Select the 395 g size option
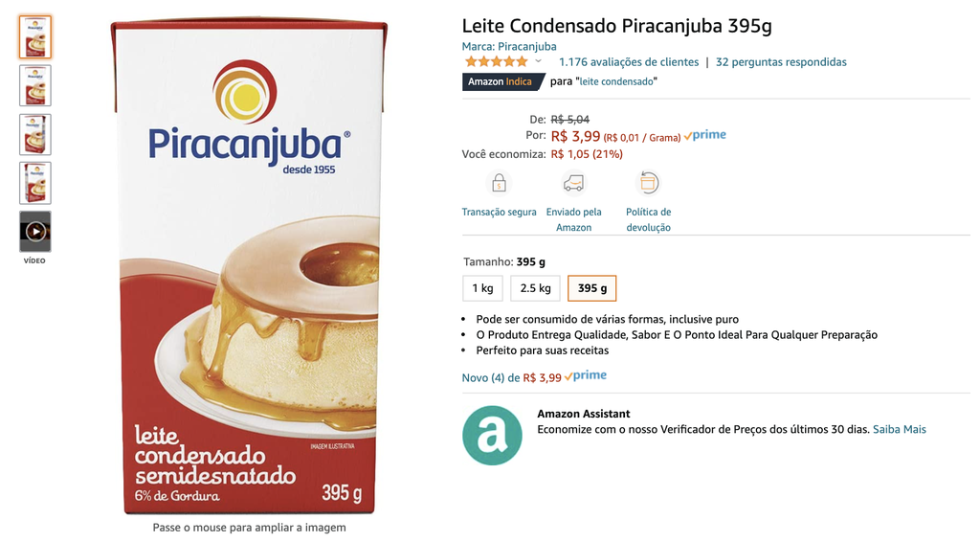980x542 pixels. pyautogui.click(x=591, y=288)
